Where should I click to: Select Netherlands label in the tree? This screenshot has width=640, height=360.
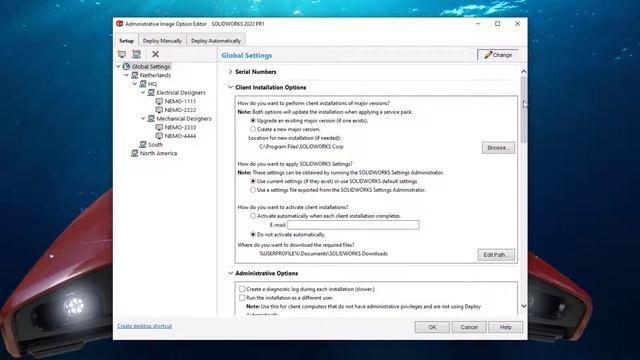155,75
